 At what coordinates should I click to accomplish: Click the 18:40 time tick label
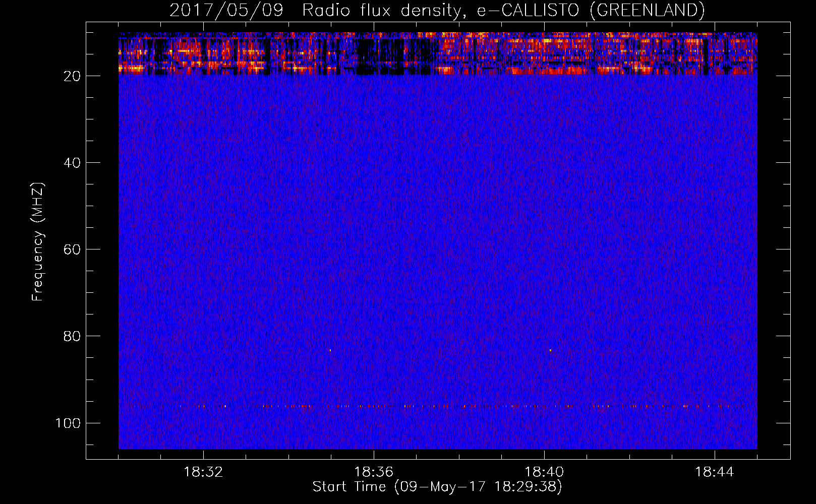pyautogui.click(x=544, y=472)
